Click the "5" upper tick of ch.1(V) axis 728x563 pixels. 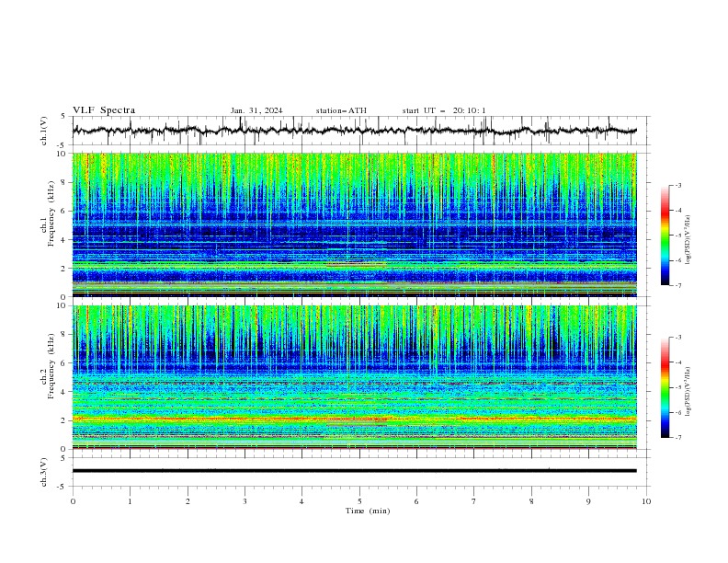click(x=63, y=117)
